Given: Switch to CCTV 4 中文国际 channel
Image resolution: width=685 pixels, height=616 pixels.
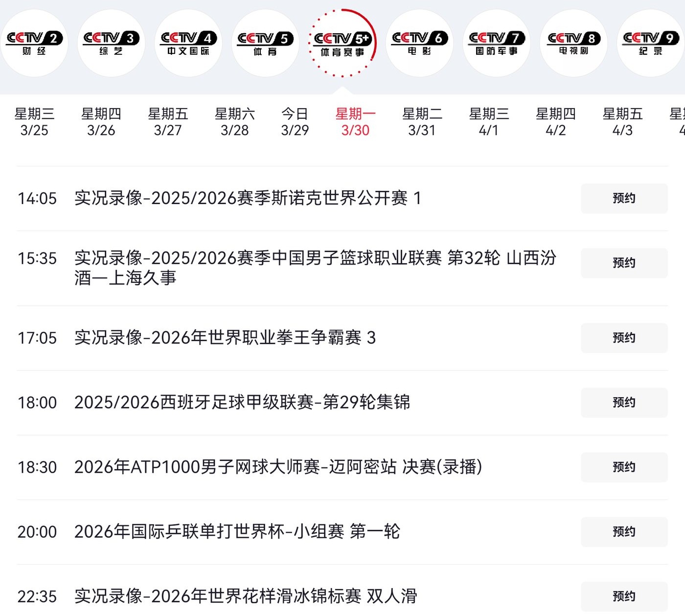Looking at the screenshot, I should pos(188,43).
